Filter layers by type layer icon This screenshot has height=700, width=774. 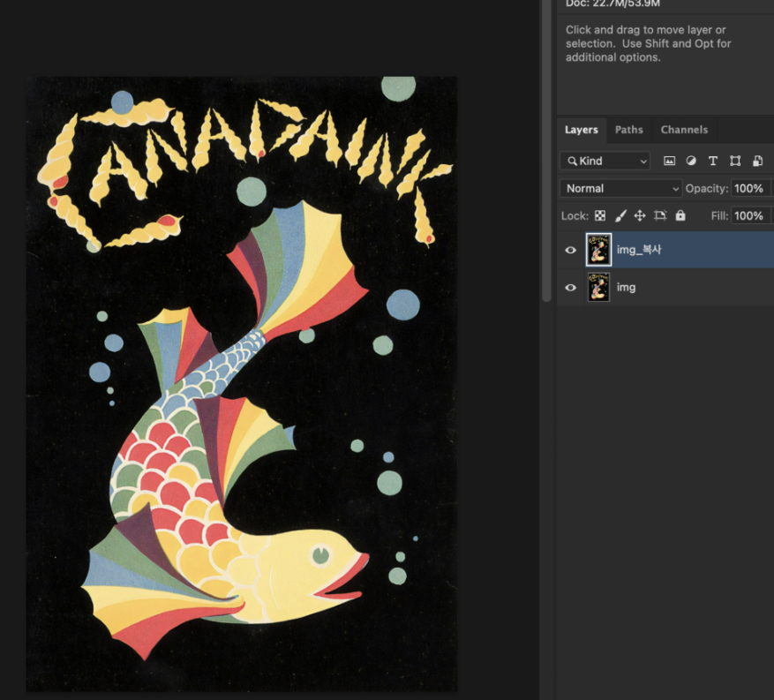tap(713, 161)
